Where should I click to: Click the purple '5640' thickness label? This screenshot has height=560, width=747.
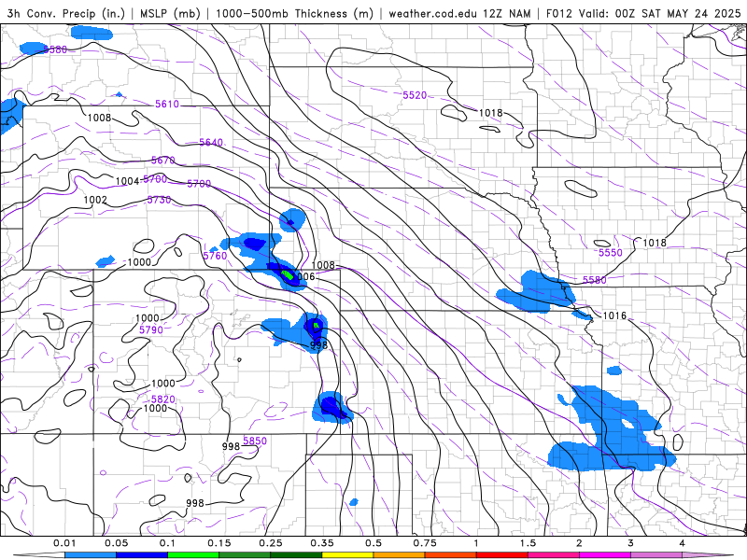(211, 143)
